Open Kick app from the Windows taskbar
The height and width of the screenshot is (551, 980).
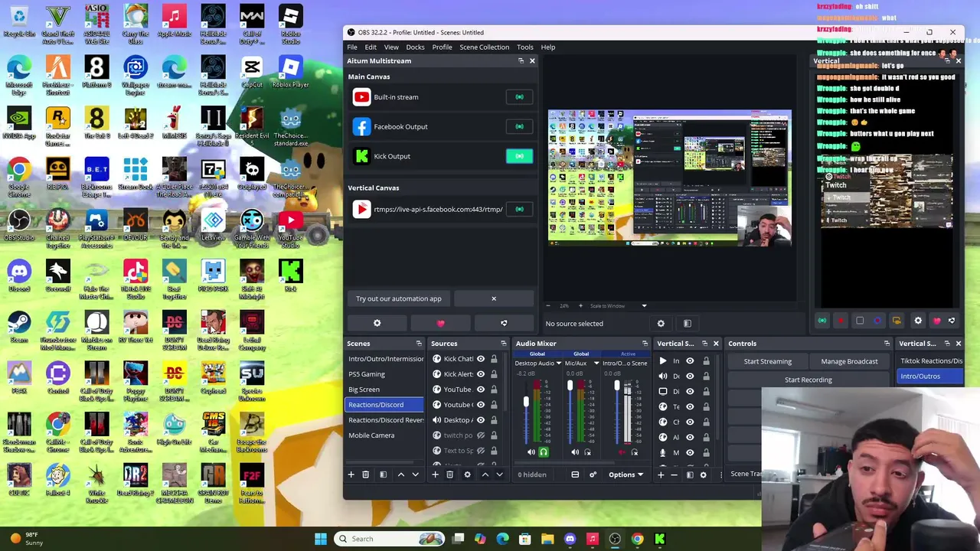point(659,539)
